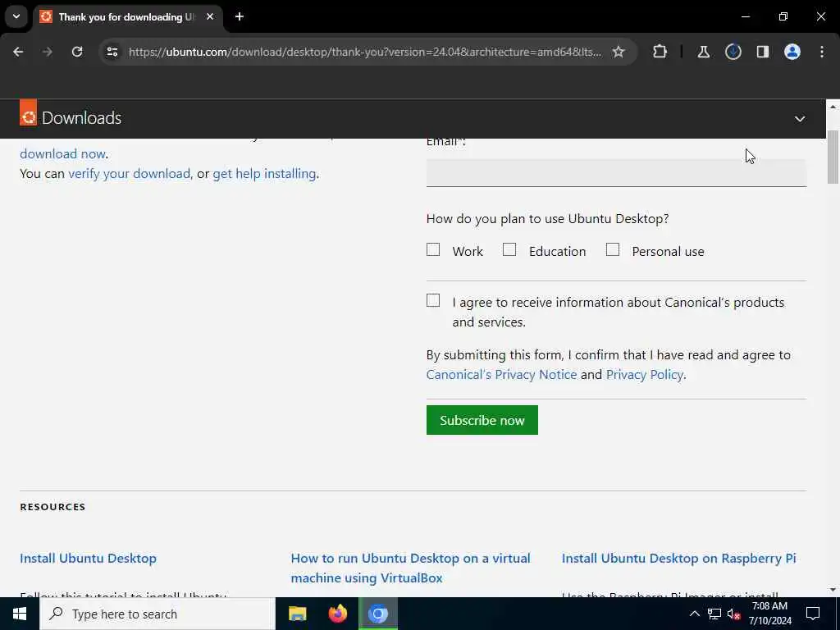Image resolution: width=840 pixels, height=630 pixels.
Task: Open 'get help installing' link
Action: [264, 174]
